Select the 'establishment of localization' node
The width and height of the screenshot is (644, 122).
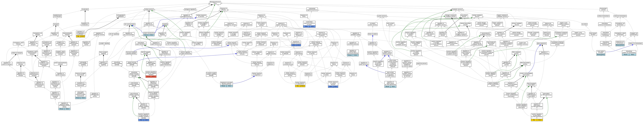click(57, 16)
